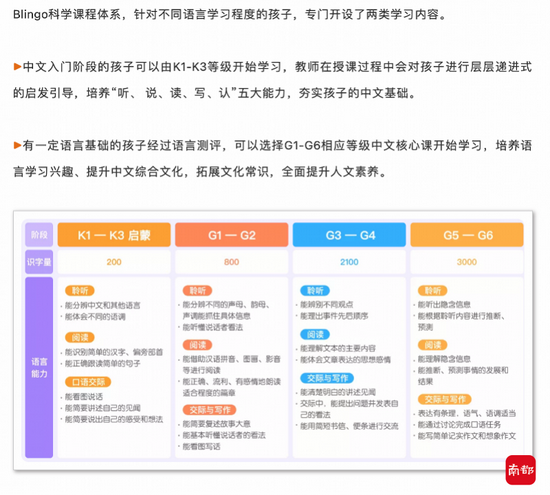Click the '阅读' tag under G5—G6
The width and height of the screenshot is (550, 495).
[x=432, y=345]
